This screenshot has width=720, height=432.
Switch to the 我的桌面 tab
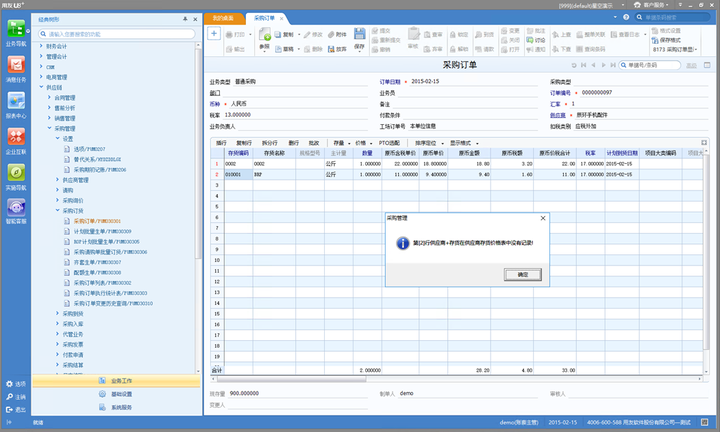pos(224,18)
